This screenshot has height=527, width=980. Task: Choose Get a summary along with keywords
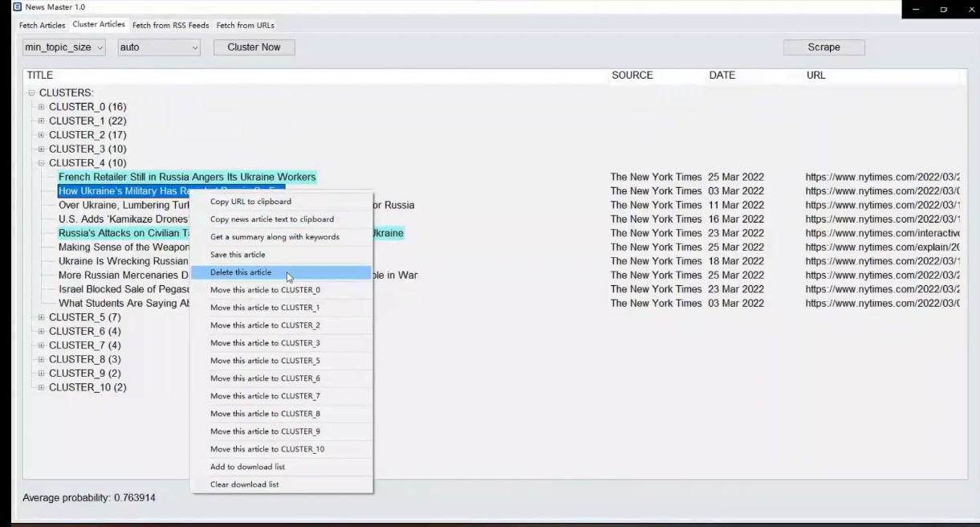(274, 237)
